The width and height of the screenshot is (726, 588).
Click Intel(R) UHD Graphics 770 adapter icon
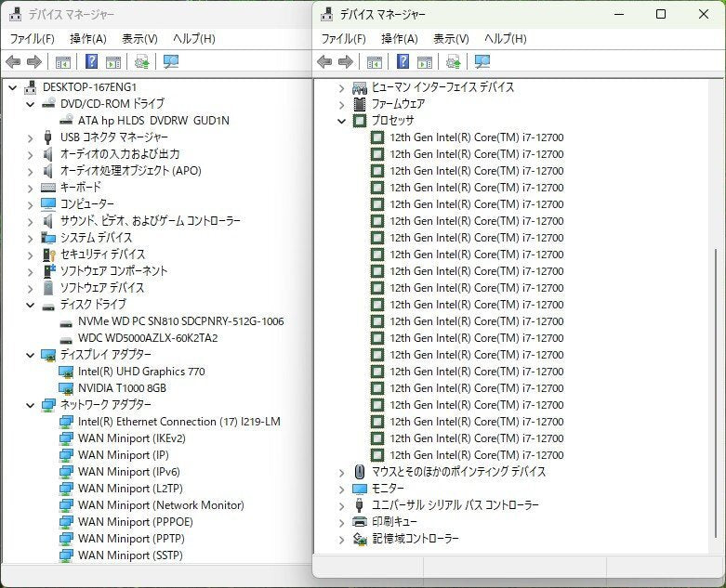click(66, 372)
